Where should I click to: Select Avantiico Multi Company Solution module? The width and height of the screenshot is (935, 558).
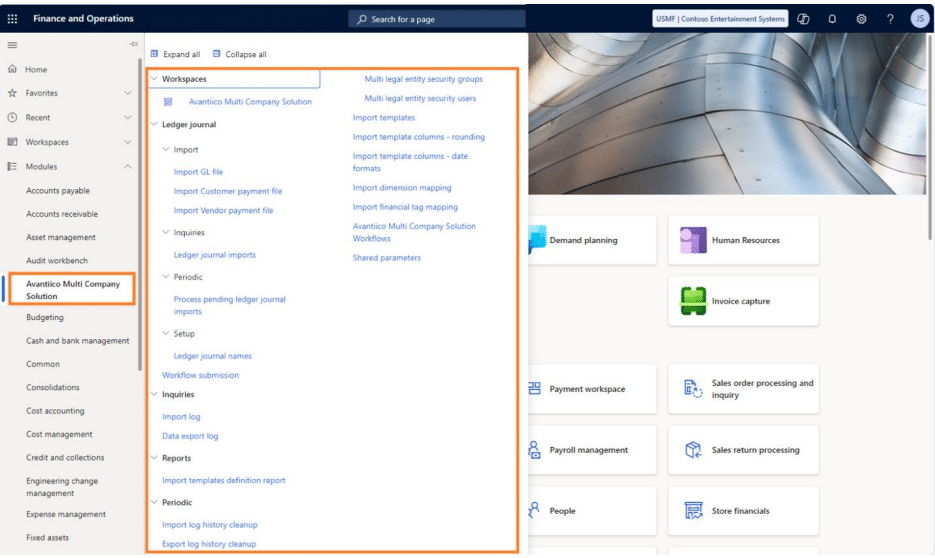point(73,290)
